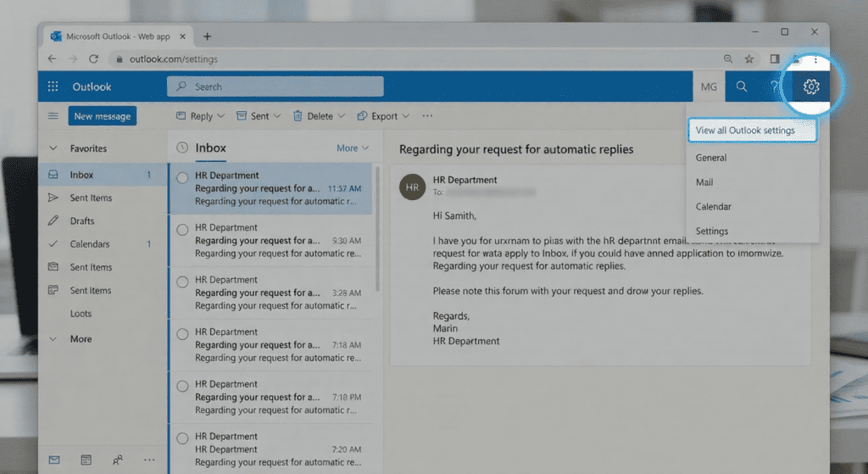The height and width of the screenshot is (474, 868).
Task: Open the 9:30 AM HR Department email
Action: [271, 240]
